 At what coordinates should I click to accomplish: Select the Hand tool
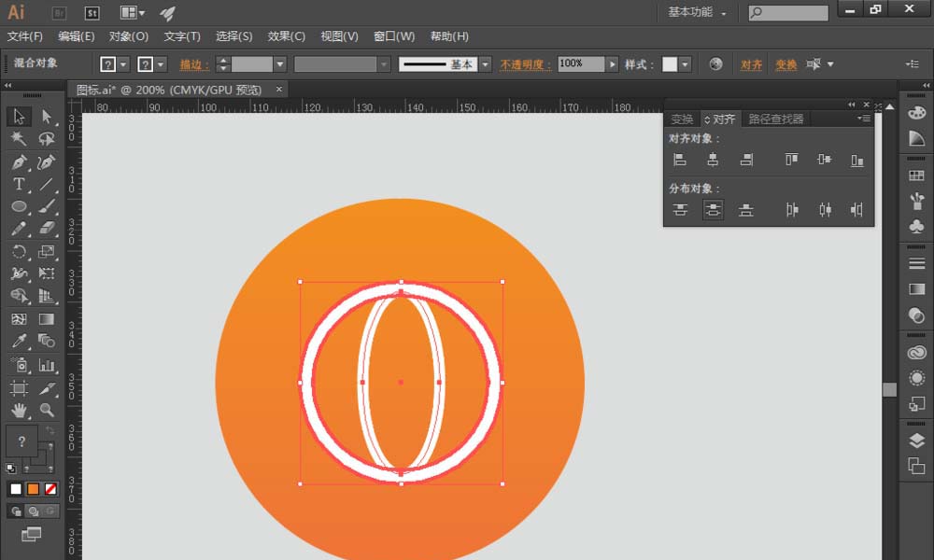pyautogui.click(x=19, y=410)
